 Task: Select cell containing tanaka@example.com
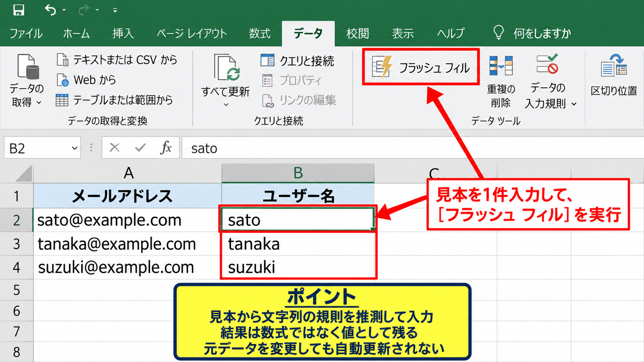(x=127, y=244)
